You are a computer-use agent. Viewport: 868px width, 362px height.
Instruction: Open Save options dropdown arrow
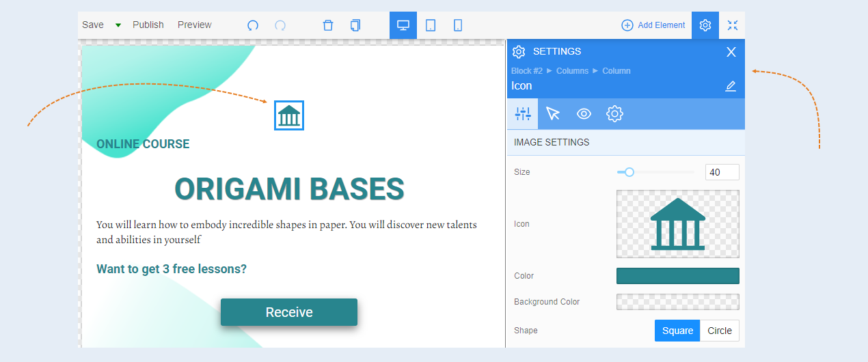click(118, 25)
